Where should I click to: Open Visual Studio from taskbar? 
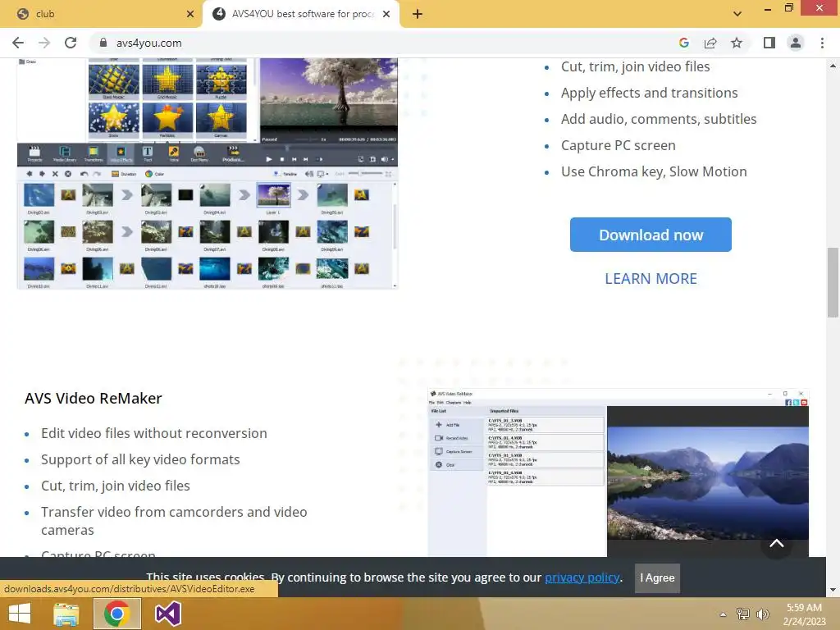tap(168, 614)
